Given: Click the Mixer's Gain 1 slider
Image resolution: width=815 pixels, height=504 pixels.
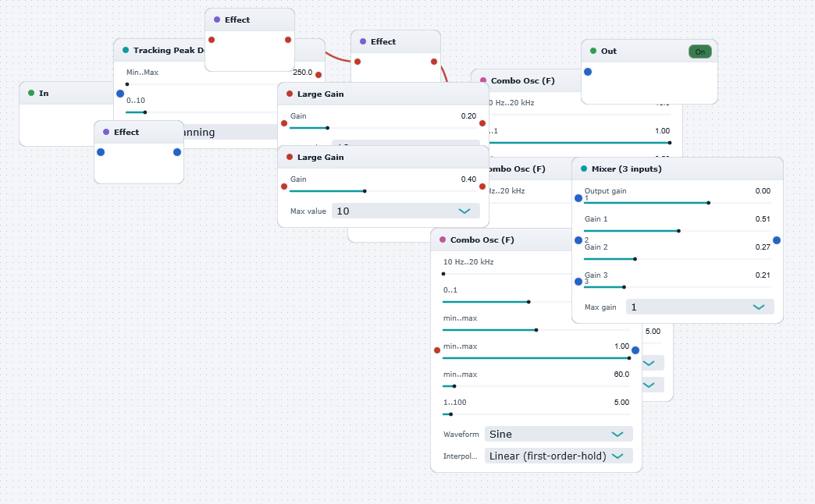Looking at the screenshot, I should point(678,231).
